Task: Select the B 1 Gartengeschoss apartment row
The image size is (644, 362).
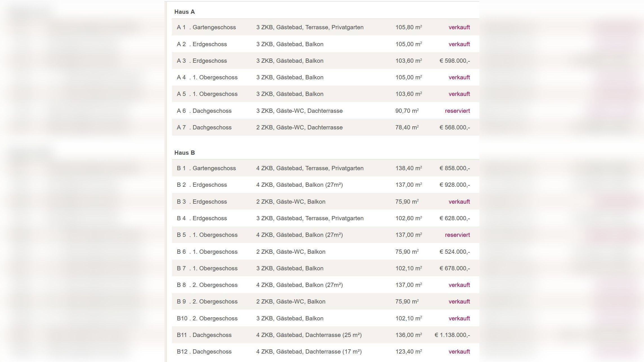Action: click(206, 168)
